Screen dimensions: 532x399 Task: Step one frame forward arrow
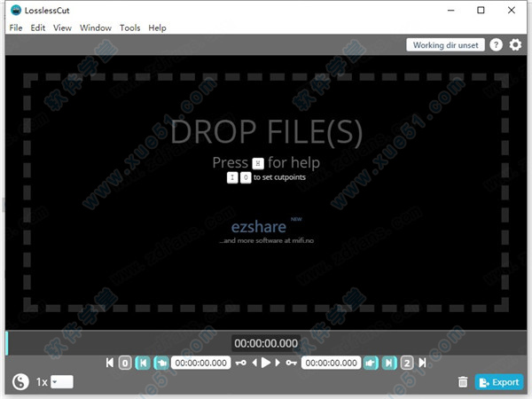click(x=278, y=363)
